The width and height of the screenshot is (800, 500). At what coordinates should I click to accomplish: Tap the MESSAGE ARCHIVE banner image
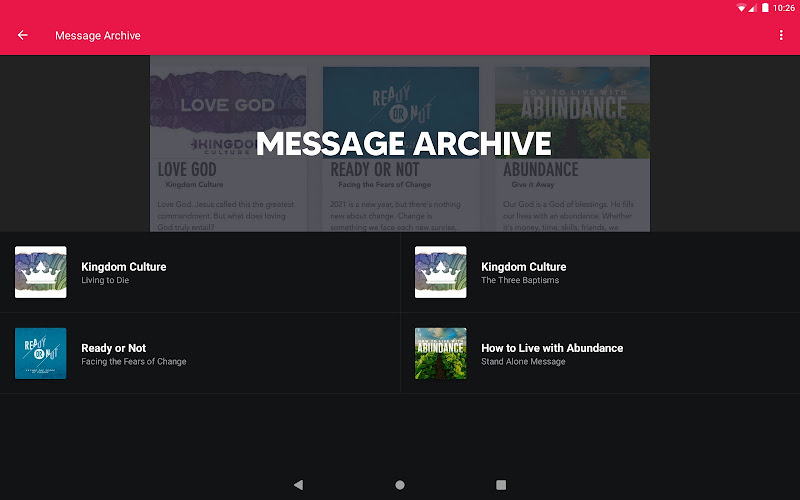point(400,143)
